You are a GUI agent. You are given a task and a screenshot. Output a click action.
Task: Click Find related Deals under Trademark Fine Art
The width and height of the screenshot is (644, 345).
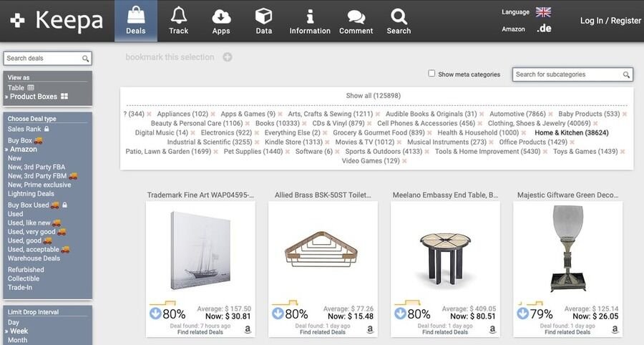200,332
